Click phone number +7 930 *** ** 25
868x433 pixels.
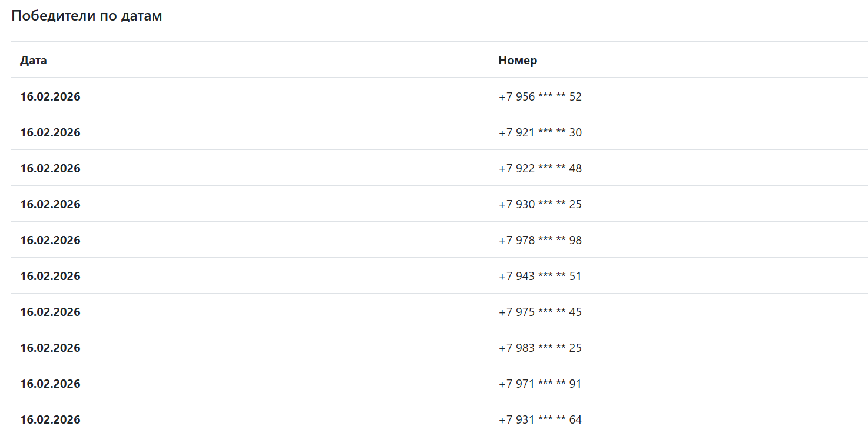(540, 204)
